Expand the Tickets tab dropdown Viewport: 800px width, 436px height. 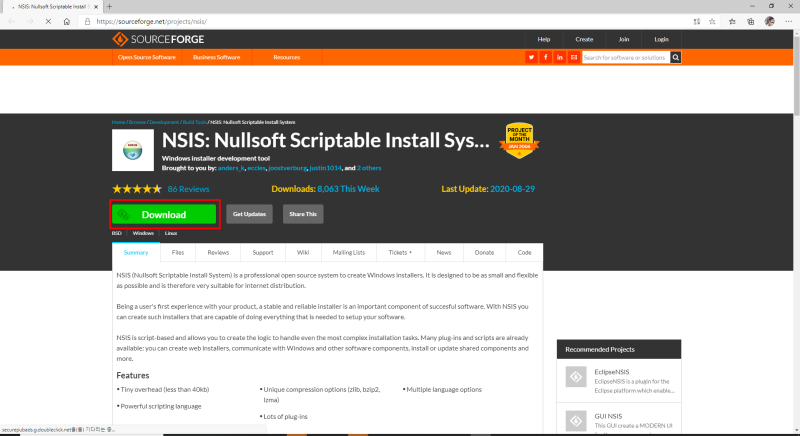point(400,252)
